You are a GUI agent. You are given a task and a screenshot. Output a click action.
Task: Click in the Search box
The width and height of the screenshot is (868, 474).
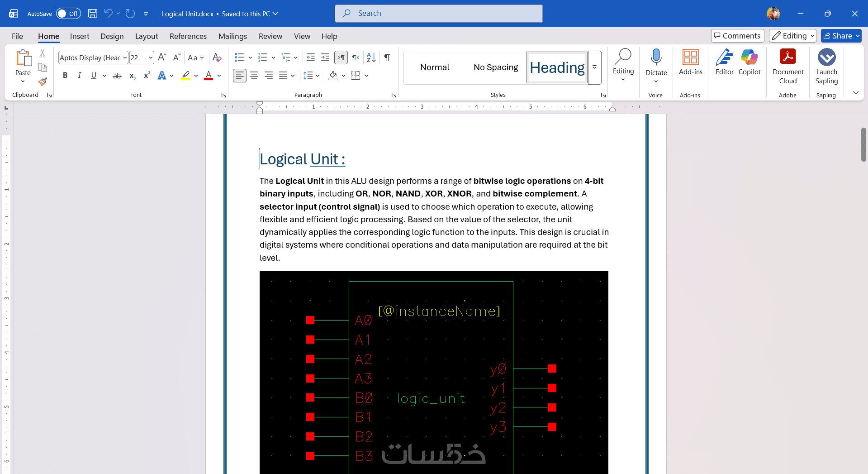point(438,14)
